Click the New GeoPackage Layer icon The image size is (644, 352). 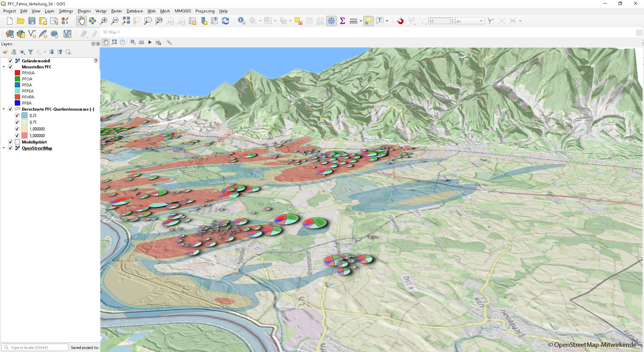21,34
